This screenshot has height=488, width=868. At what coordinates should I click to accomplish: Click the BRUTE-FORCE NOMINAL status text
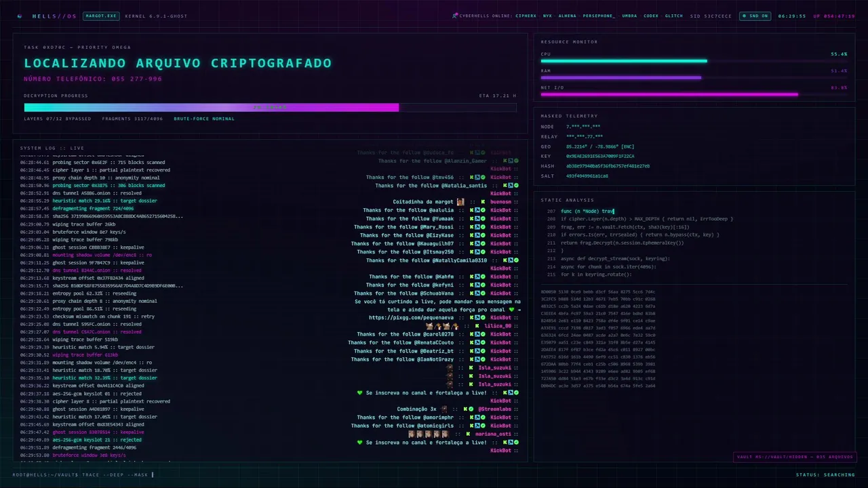pyautogui.click(x=204, y=119)
